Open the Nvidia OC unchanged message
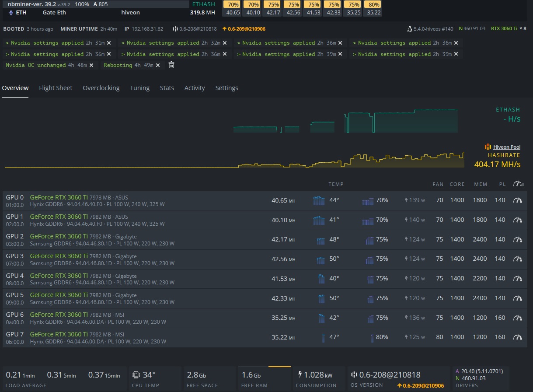The image size is (533, 392). pos(46,65)
